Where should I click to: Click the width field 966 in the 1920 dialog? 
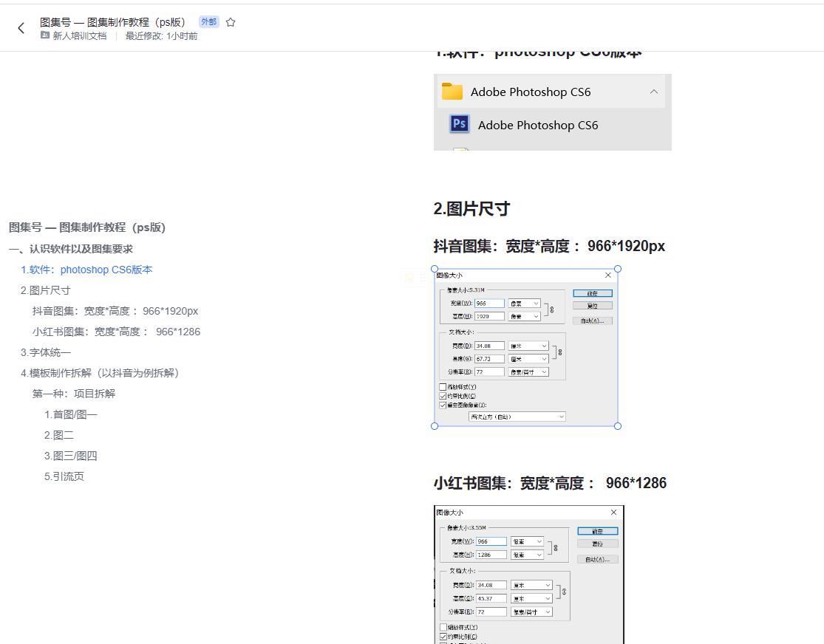point(489,303)
